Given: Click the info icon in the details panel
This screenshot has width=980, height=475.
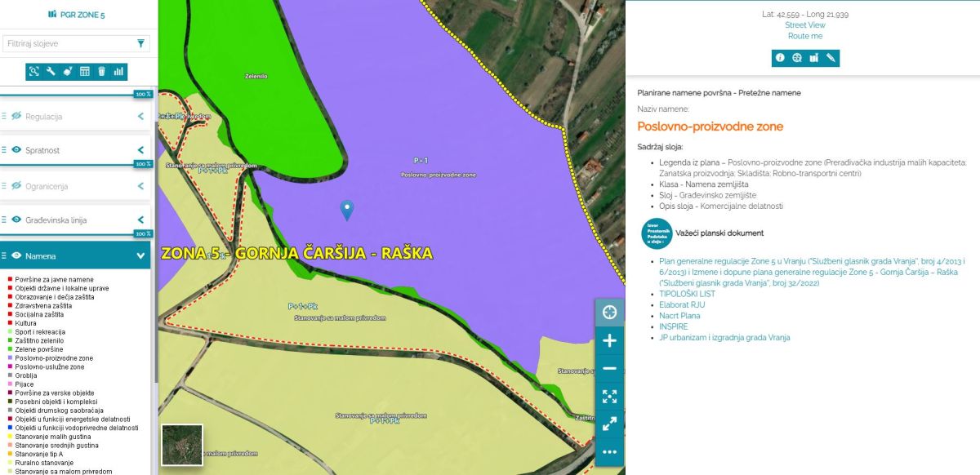Looking at the screenshot, I should 780,58.
